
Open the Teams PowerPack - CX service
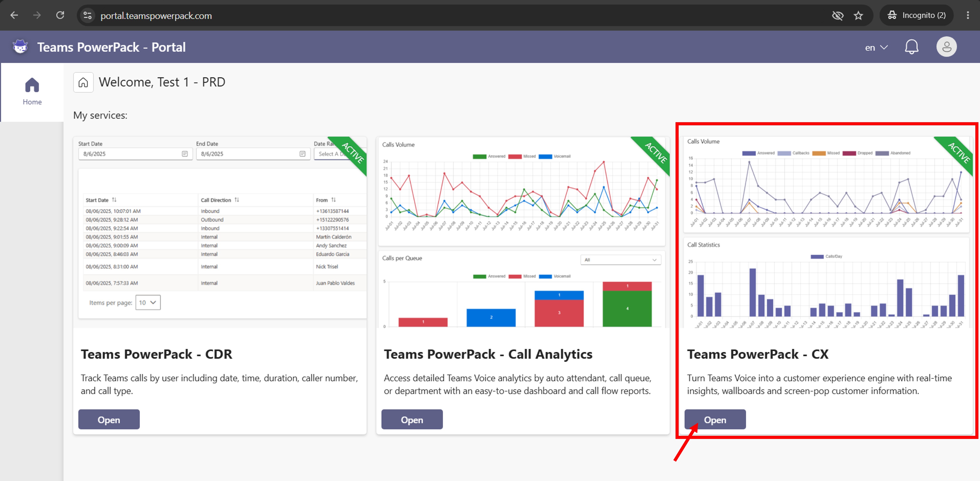coord(715,419)
